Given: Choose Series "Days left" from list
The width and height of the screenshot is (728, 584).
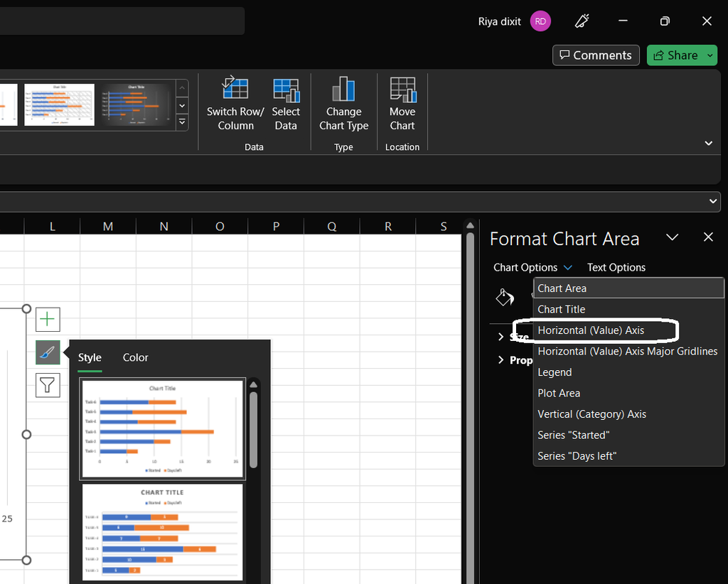Looking at the screenshot, I should coord(577,456).
